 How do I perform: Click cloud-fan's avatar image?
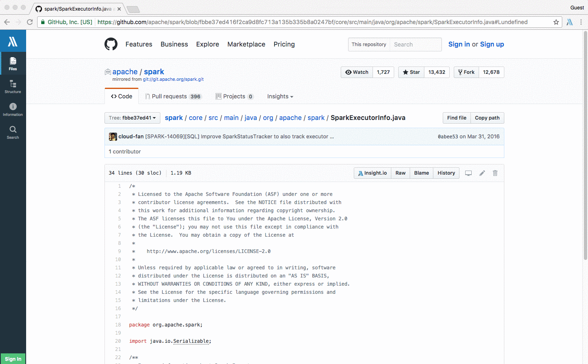113,137
